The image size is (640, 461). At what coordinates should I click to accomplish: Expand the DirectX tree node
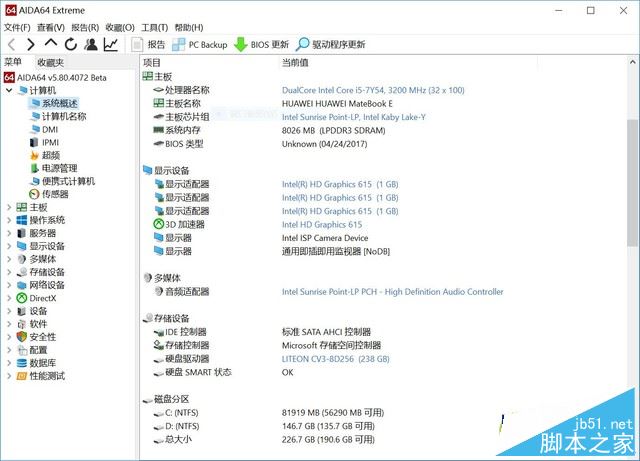[x=9, y=298]
